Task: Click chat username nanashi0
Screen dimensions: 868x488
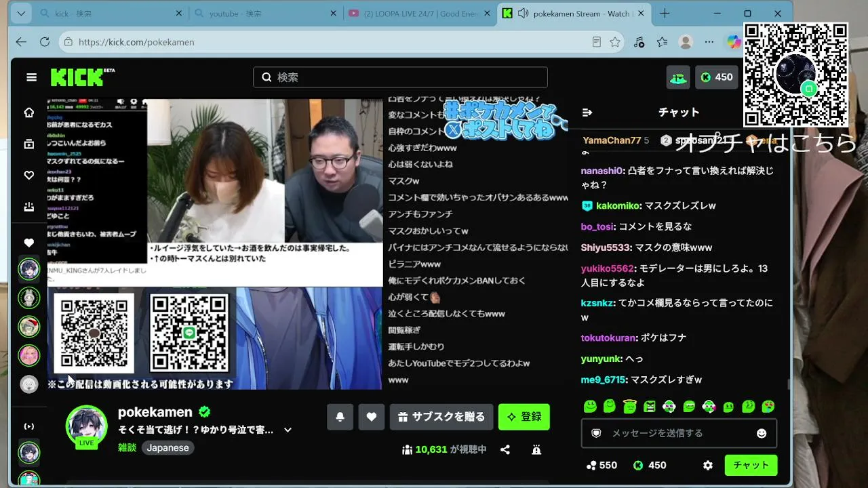Action: pos(601,171)
